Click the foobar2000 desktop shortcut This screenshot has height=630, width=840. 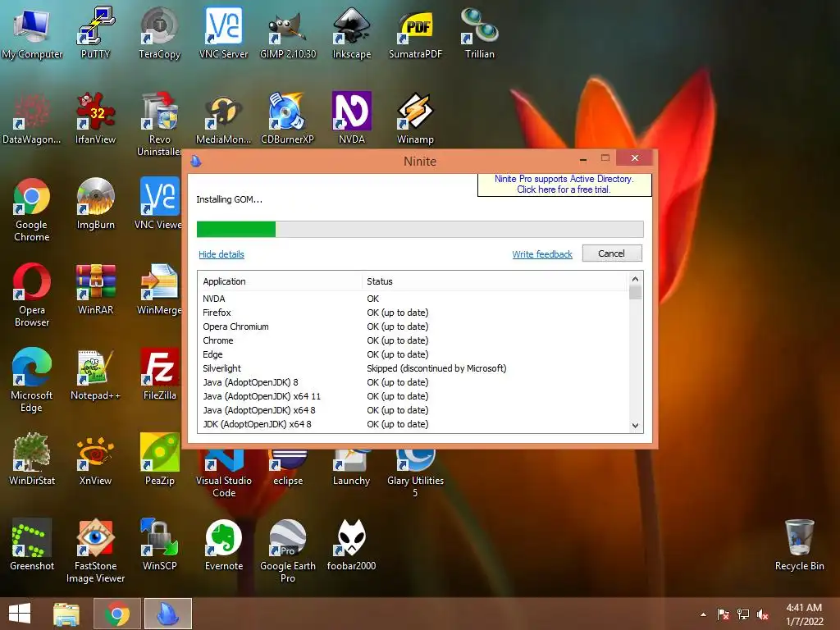point(351,545)
